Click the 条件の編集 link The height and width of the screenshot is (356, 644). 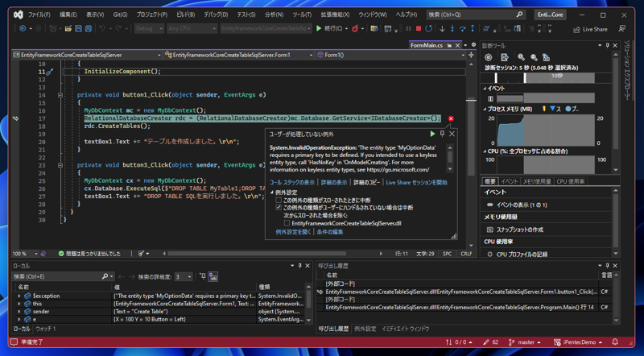coord(330,232)
